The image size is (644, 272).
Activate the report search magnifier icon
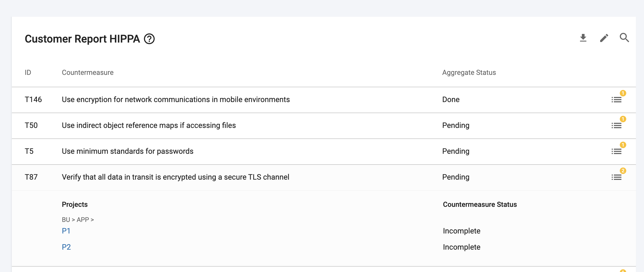pos(624,38)
